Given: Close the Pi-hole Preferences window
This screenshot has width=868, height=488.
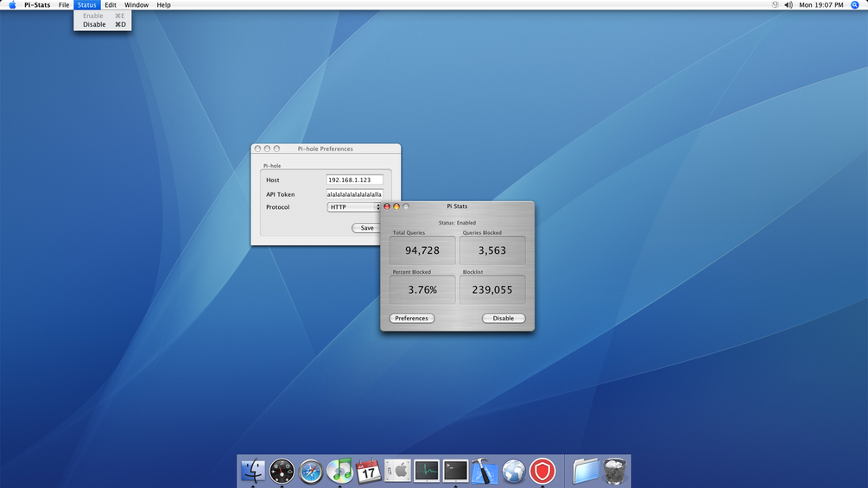Looking at the screenshot, I should (x=257, y=149).
